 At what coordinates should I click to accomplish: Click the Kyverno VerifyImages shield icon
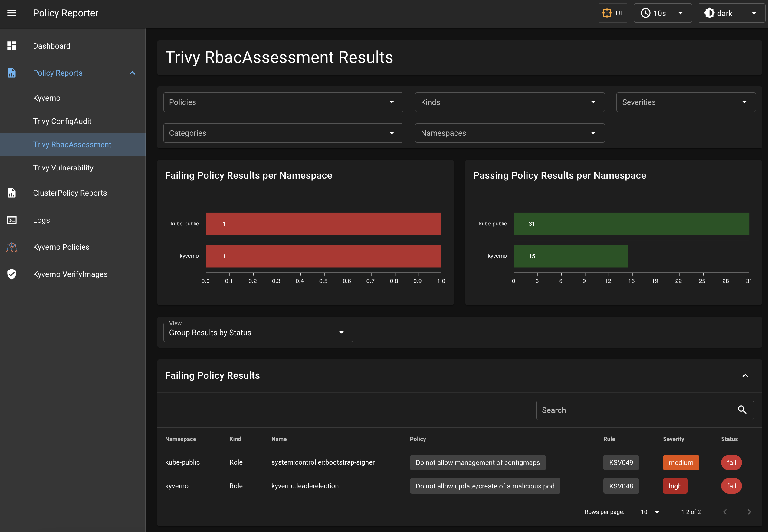12,274
